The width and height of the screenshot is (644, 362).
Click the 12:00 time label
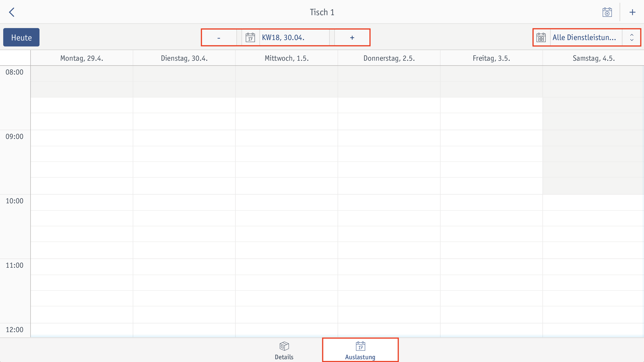[x=14, y=329]
